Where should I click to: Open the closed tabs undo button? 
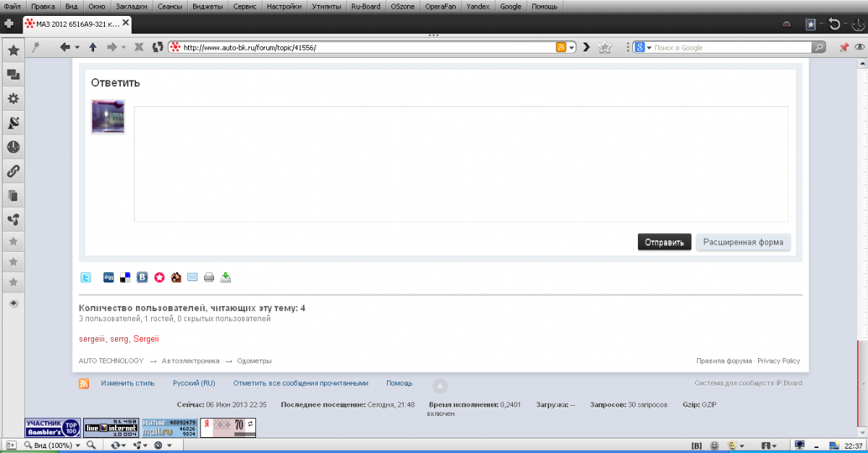pyautogui.click(x=835, y=24)
